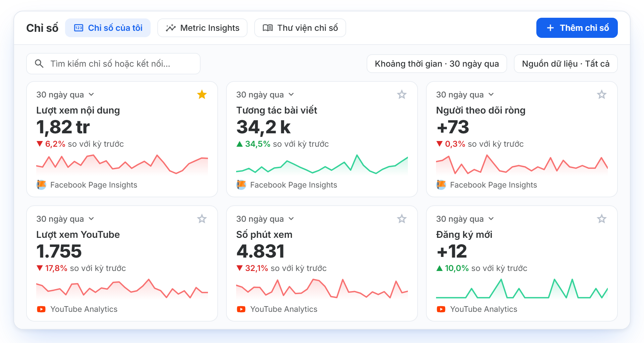The image size is (644, 343).
Task: Star the Người theo dõi ròng card
Action: pos(601,94)
